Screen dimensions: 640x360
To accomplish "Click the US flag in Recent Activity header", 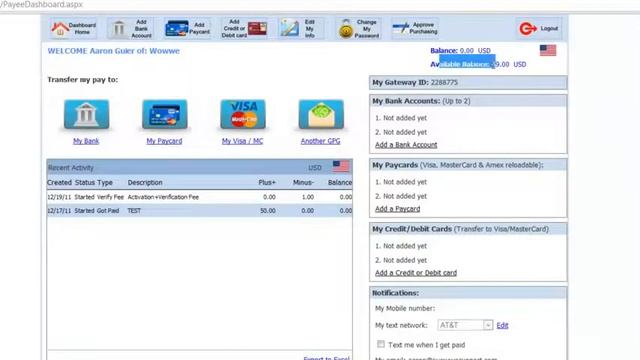I will pos(341,166).
